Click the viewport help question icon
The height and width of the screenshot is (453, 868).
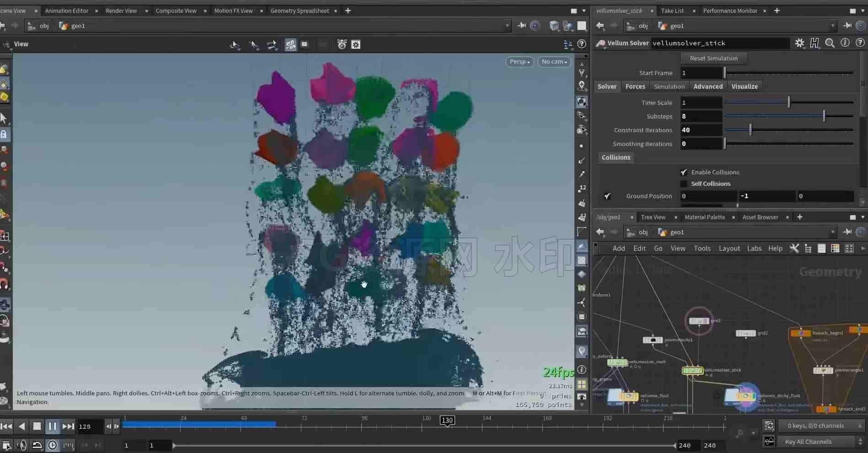coord(582,44)
